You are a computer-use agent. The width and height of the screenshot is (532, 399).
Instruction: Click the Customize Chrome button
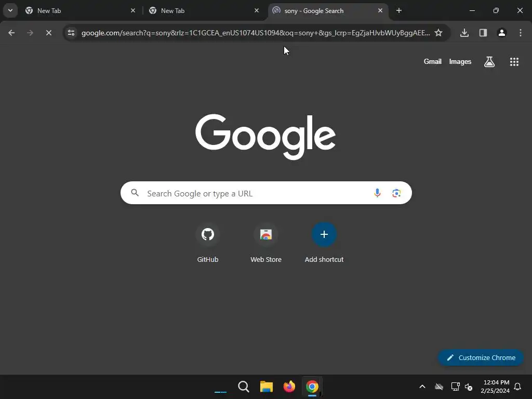coord(481,357)
